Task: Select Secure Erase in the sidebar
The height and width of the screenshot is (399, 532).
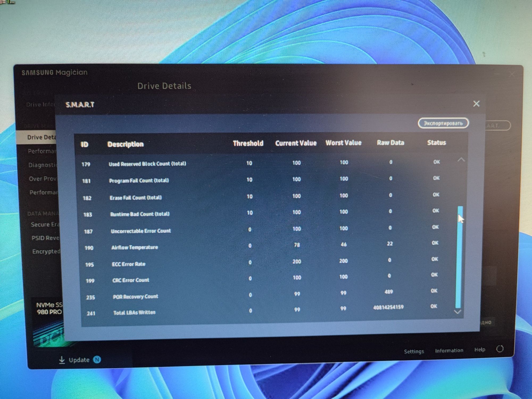Action: [45, 225]
